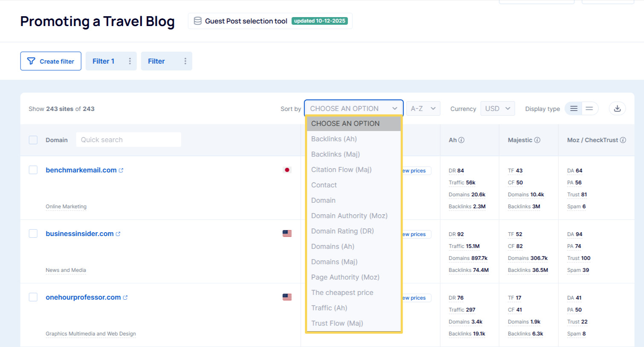Click the download/export icon above the table
The width and height of the screenshot is (644, 347).
pyautogui.click(x=617, y=108)
